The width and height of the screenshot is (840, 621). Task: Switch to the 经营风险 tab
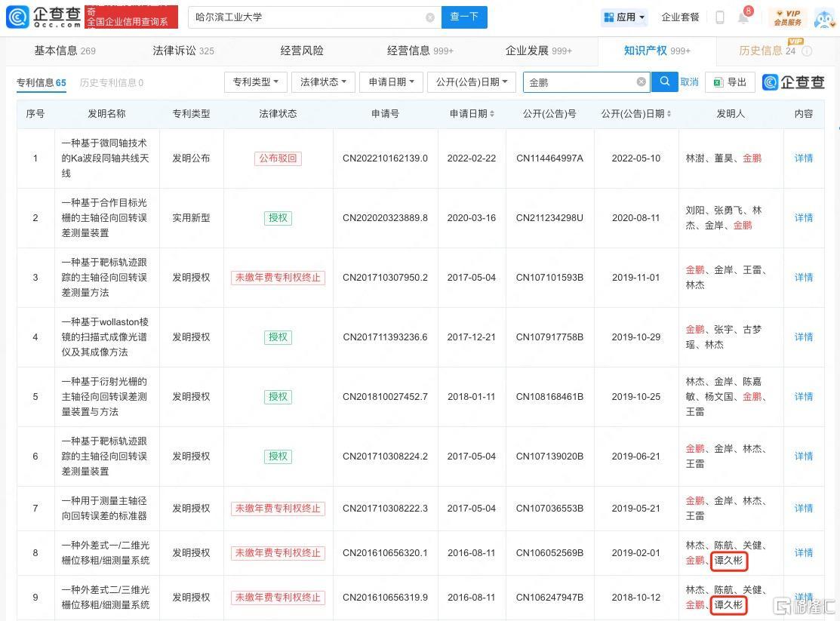302,51
